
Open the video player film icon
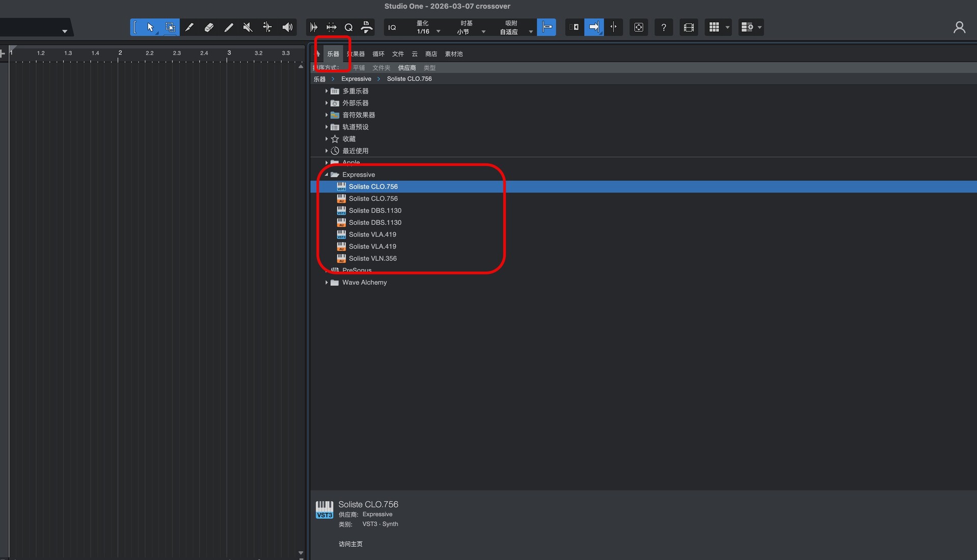click(688, 27)
